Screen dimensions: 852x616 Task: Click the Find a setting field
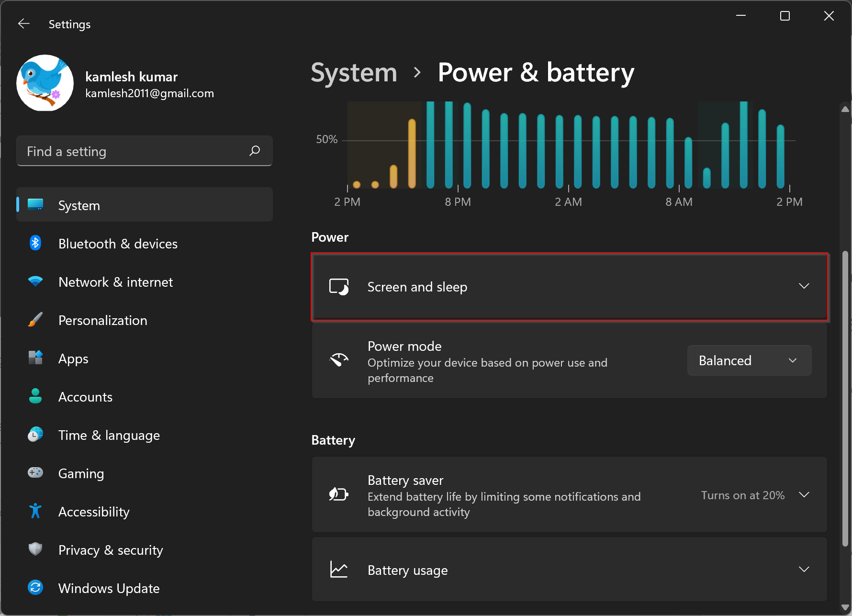click(145, 151)
